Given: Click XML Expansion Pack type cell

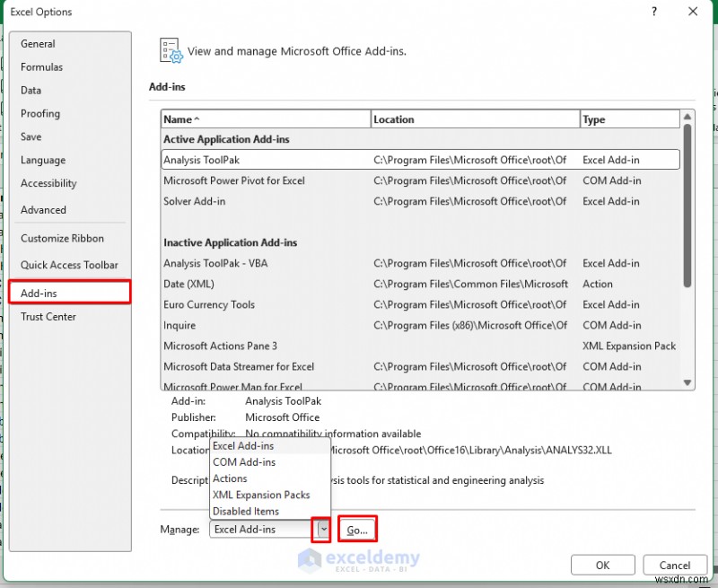Looking at the screenshot, I should (x=629, y=346).
